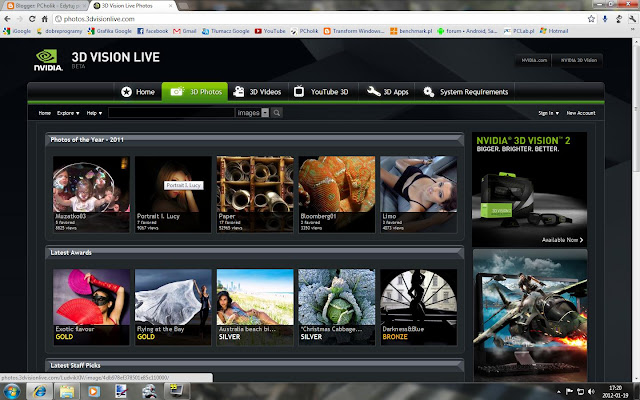
Task: Click the NVIDIA logo
Action: pyautogui.click(x=48, y=60)
